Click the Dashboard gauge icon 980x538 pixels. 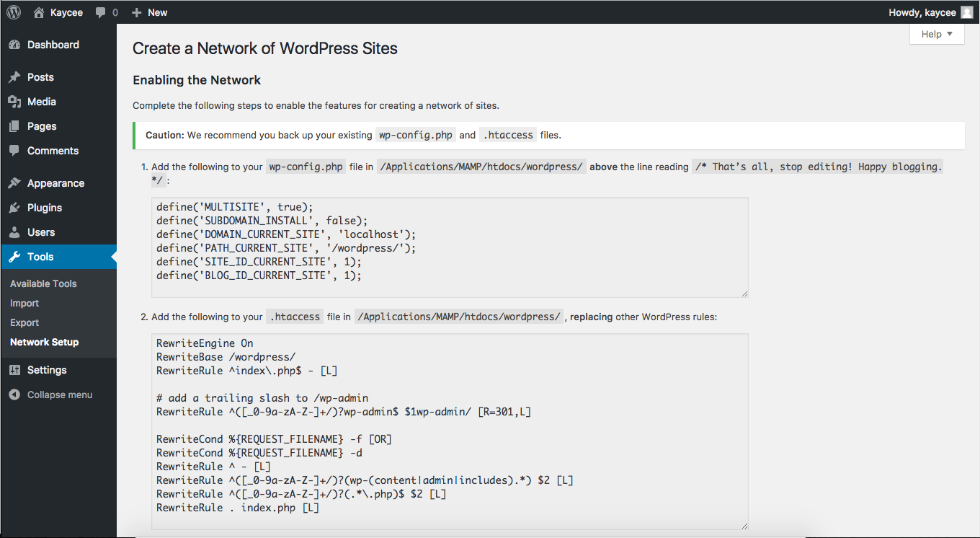point(14,45)
